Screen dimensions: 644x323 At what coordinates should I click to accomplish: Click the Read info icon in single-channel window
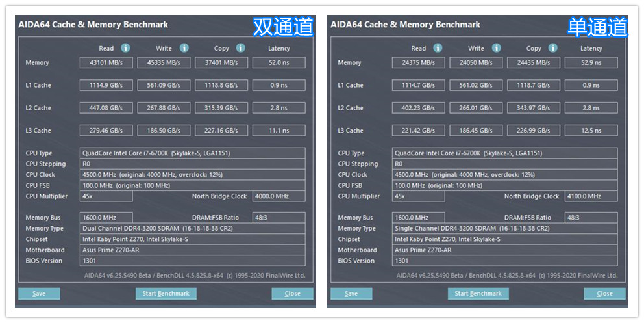coord(438,48)
